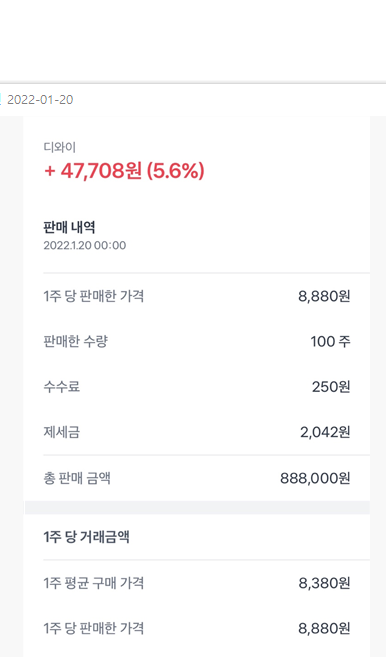Select the 제세금 tax label

[62, 432]
